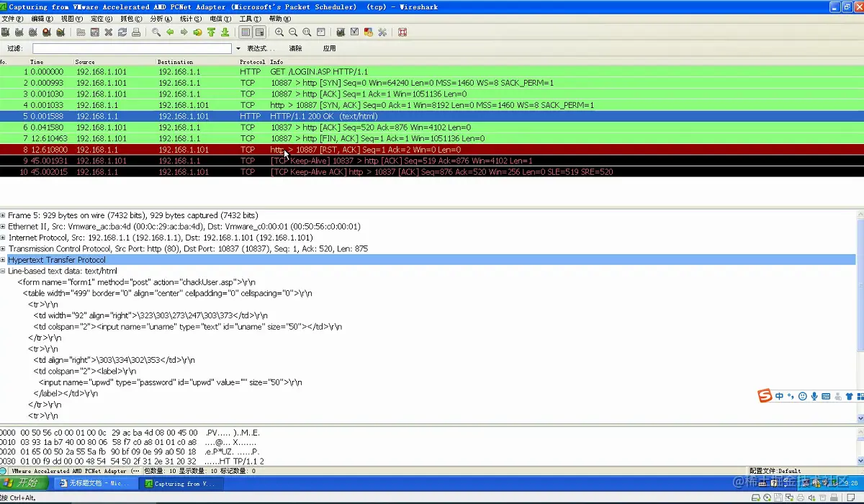Image resolution: width=864 pixels, height=504 pixels.
Task: Reset zoom to normal size icon
Action: coord(307,32)
